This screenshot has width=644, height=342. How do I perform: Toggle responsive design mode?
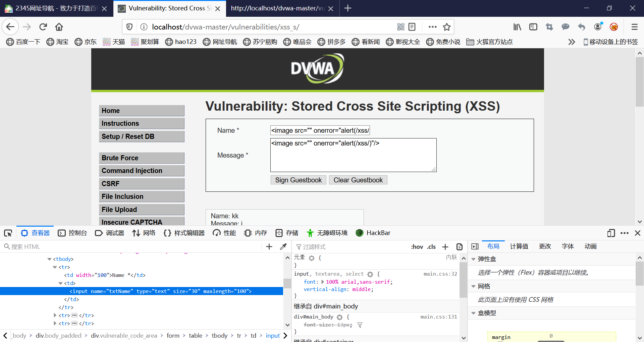(611, 233)
